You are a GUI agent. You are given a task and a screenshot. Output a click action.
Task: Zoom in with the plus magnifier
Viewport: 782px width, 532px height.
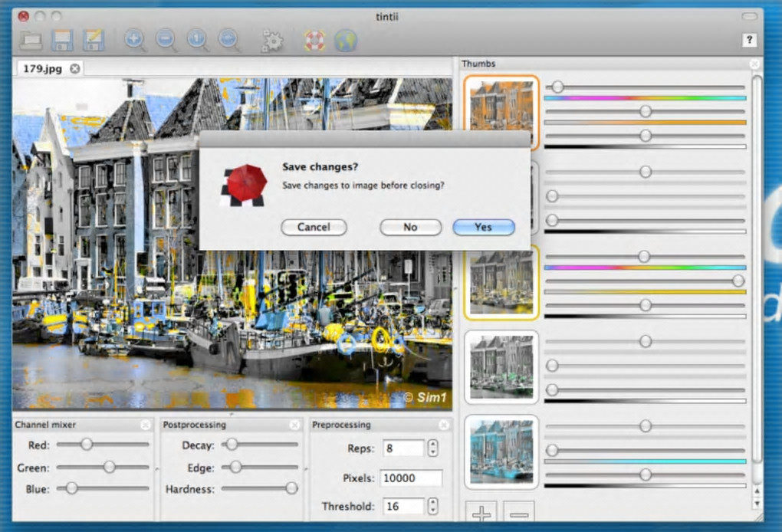135,40
